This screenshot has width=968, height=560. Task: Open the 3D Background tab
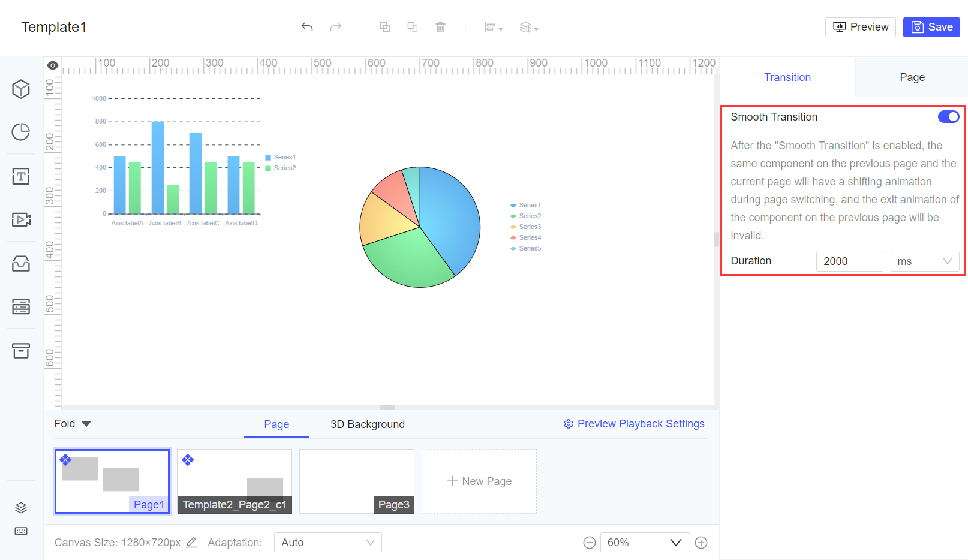coord(367,424)
